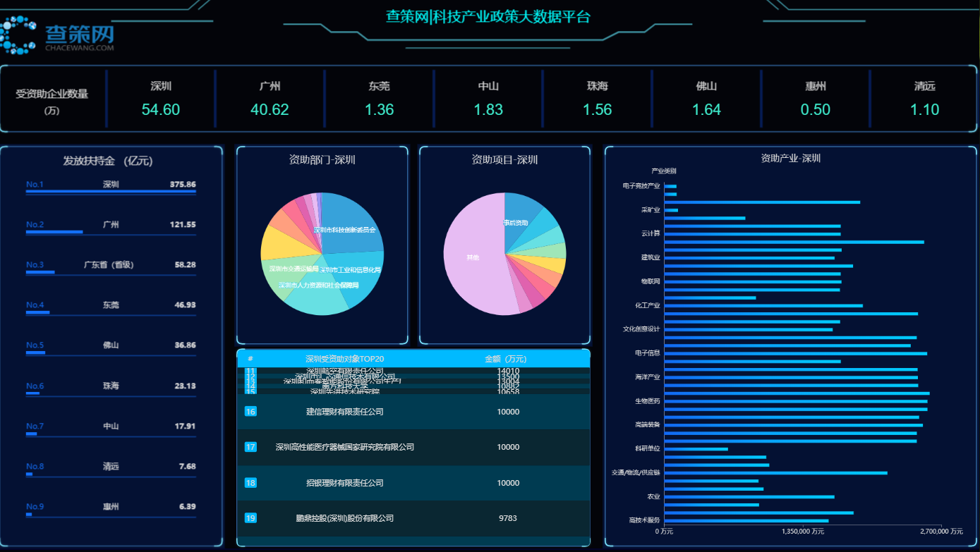Click the 受资助企业数量 (万) label

coord(52,102)
